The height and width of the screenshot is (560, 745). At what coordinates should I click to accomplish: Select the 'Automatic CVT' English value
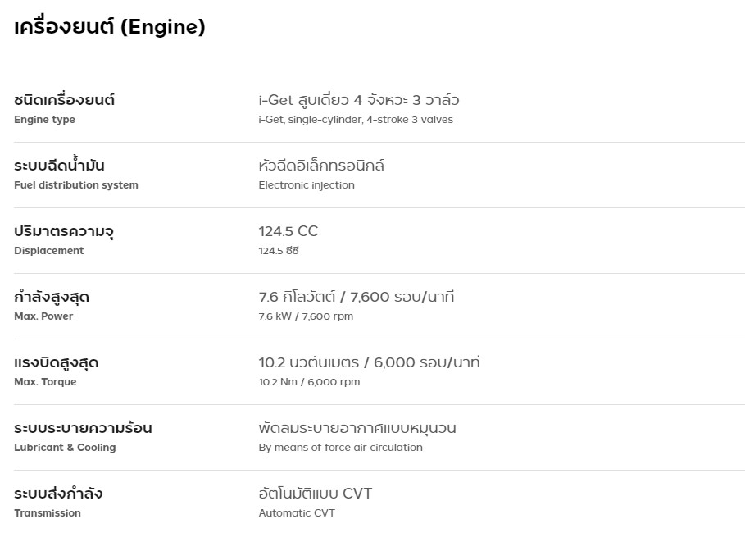pyautogui.click(x=297, y=513)
